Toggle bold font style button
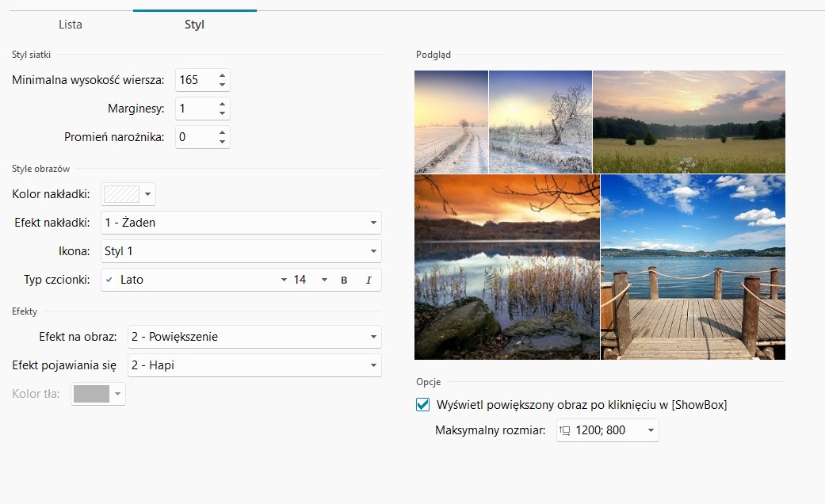The image size is (825, 504). 344,280
